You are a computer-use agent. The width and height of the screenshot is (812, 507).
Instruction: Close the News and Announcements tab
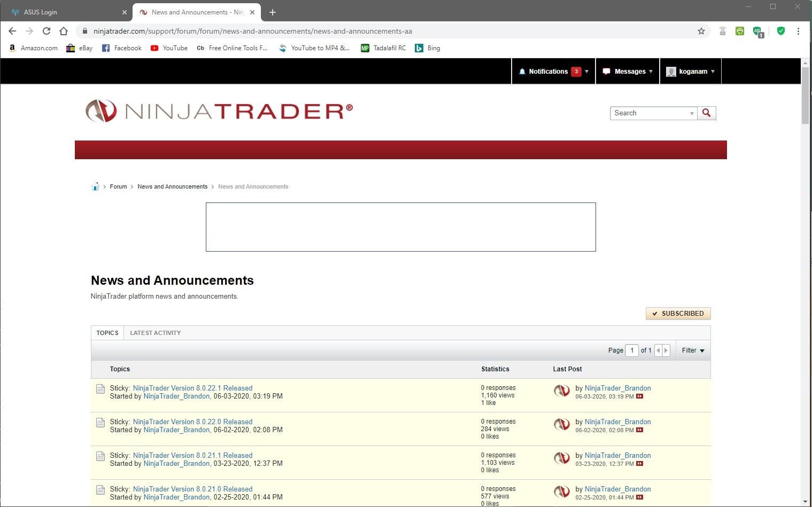pos(252,12)
